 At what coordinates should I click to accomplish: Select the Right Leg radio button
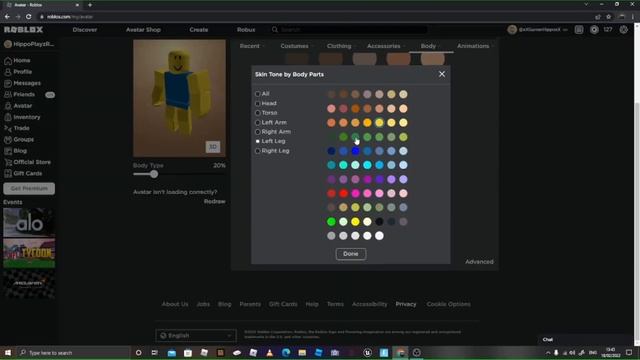[258, 151]
